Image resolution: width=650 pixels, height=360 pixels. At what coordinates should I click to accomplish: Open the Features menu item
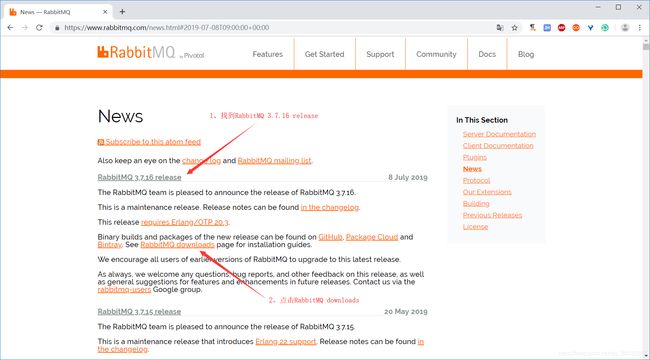point(267,54)
